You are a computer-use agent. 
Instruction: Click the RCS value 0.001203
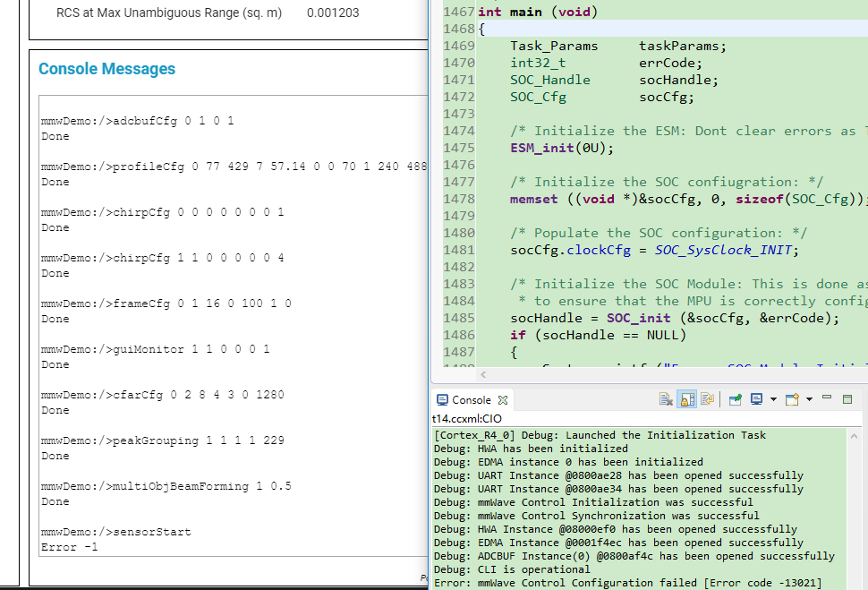pos(333,13)
